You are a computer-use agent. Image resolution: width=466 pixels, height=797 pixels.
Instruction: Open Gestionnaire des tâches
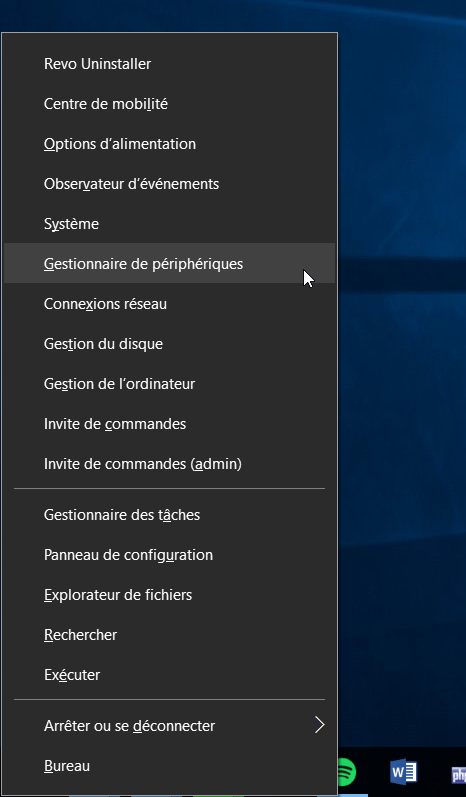(x=169, y=514)
